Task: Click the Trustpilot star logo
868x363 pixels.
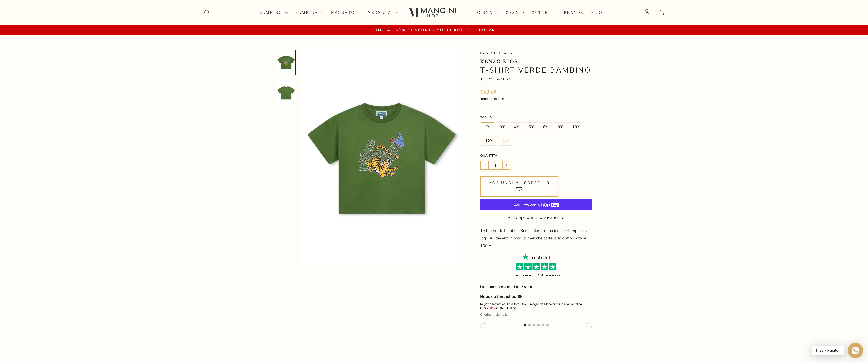Action: coord(536,257)
